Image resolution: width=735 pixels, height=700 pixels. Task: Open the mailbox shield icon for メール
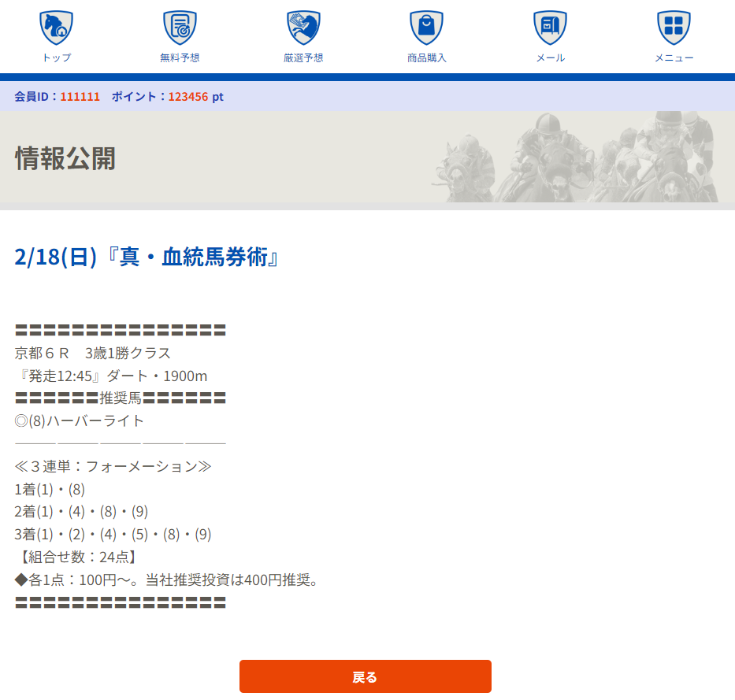[x=550, y=28]
